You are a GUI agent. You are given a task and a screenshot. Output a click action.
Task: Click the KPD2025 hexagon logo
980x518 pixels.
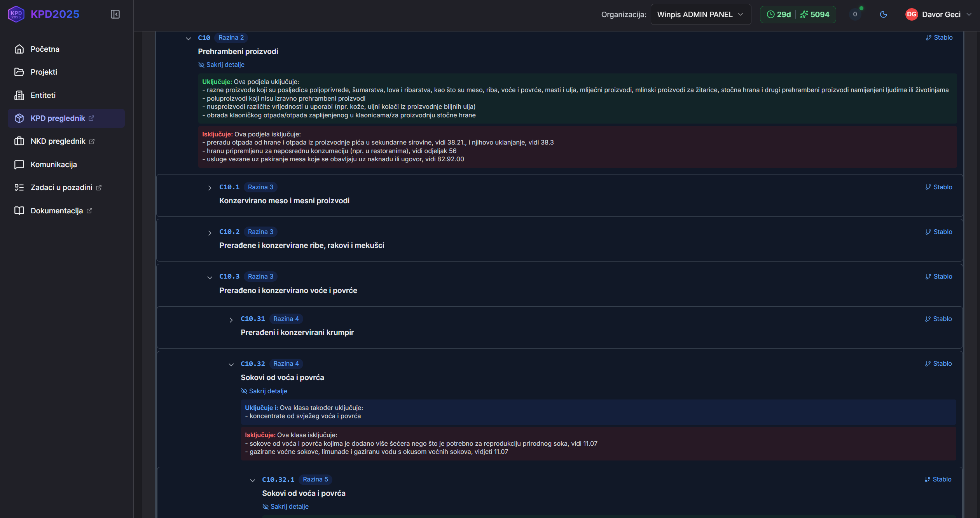[16, 14]
